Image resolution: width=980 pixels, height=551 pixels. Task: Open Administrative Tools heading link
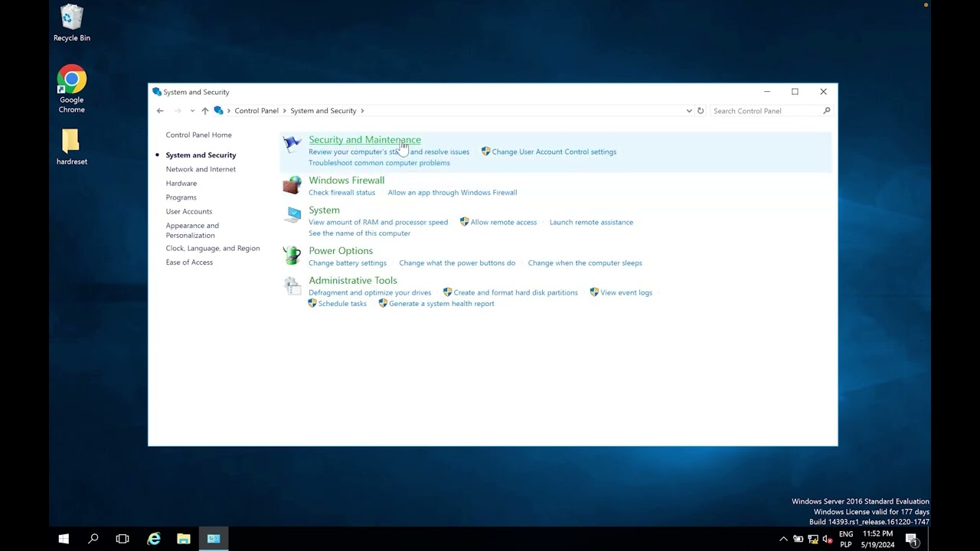click(353, 280)
